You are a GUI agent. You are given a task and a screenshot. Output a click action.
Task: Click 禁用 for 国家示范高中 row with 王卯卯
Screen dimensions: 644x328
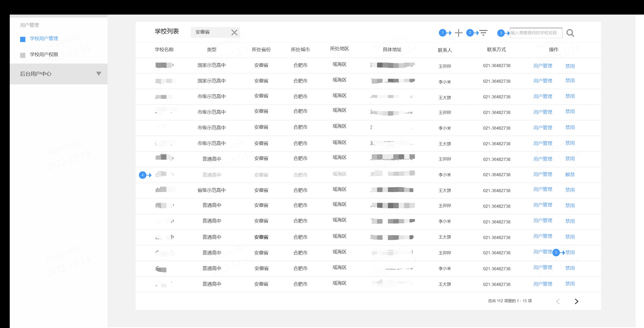(x=570, y=66)
